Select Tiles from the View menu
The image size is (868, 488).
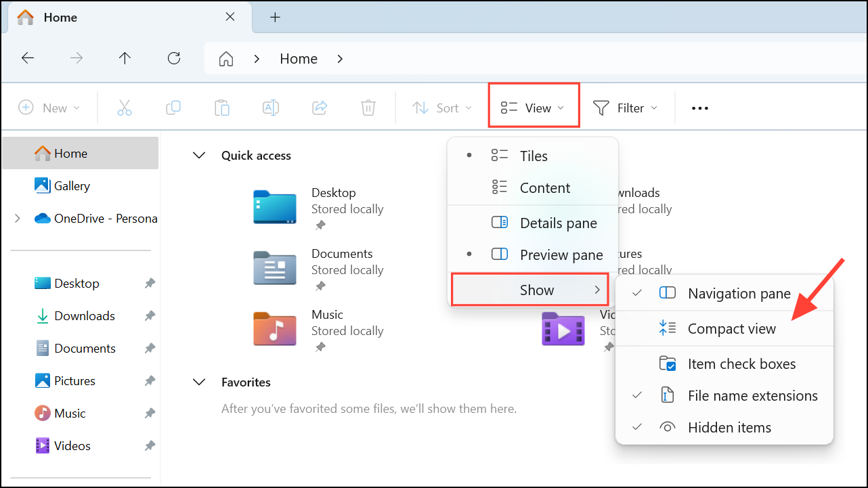coord(534,156)
